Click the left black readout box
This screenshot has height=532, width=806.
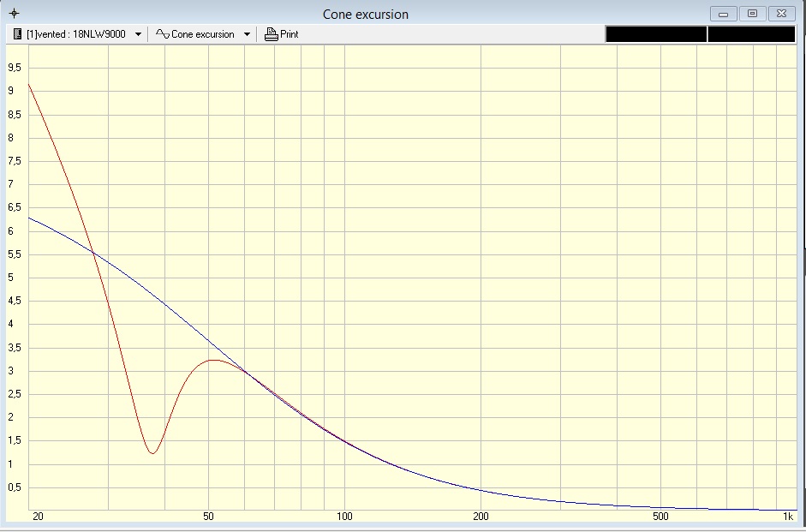655,34
